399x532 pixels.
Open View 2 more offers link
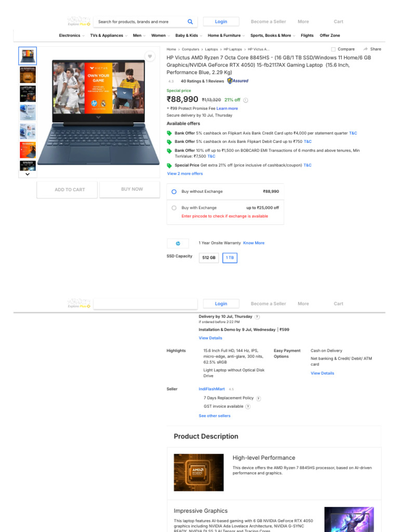(x=185, y=174)
